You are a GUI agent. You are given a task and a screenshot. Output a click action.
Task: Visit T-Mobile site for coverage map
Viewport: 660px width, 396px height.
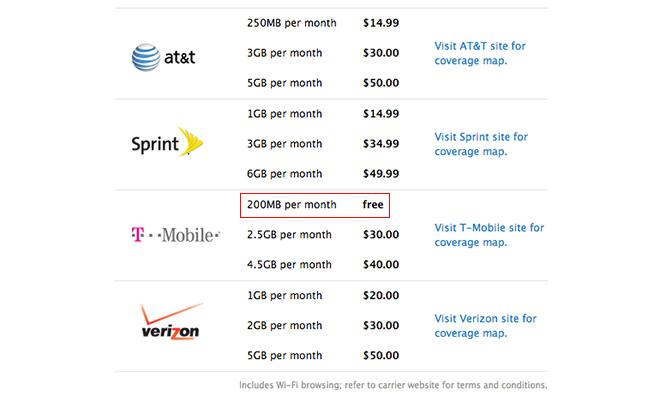[489, 235]
